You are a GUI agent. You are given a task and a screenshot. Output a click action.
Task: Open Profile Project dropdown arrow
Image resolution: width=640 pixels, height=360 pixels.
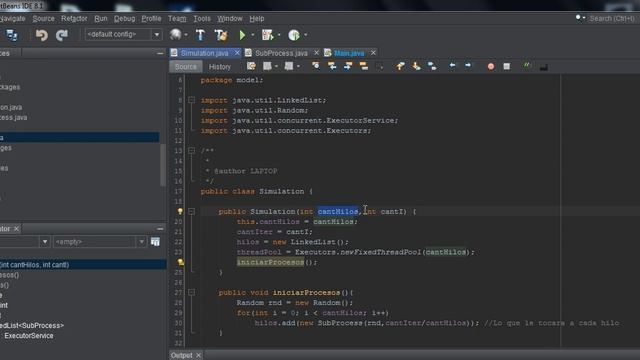(x=305, y=35)
